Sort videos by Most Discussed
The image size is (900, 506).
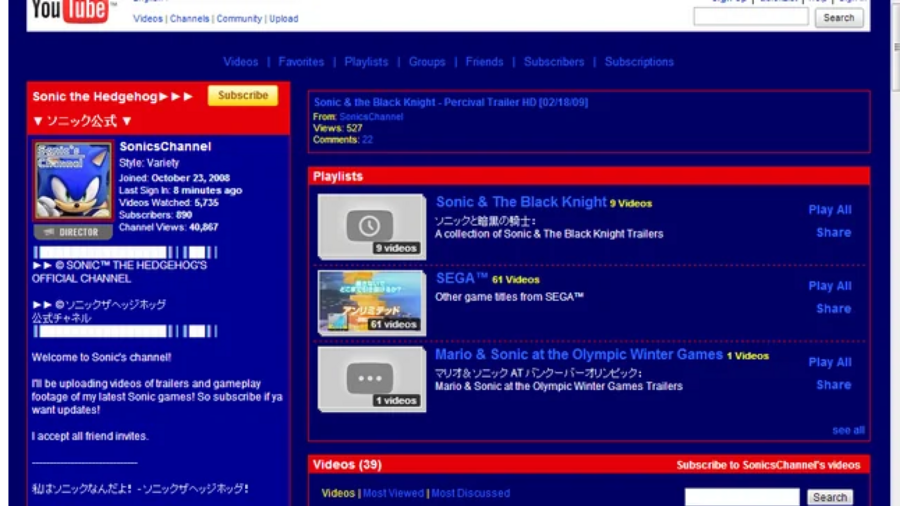coord(470,493)
